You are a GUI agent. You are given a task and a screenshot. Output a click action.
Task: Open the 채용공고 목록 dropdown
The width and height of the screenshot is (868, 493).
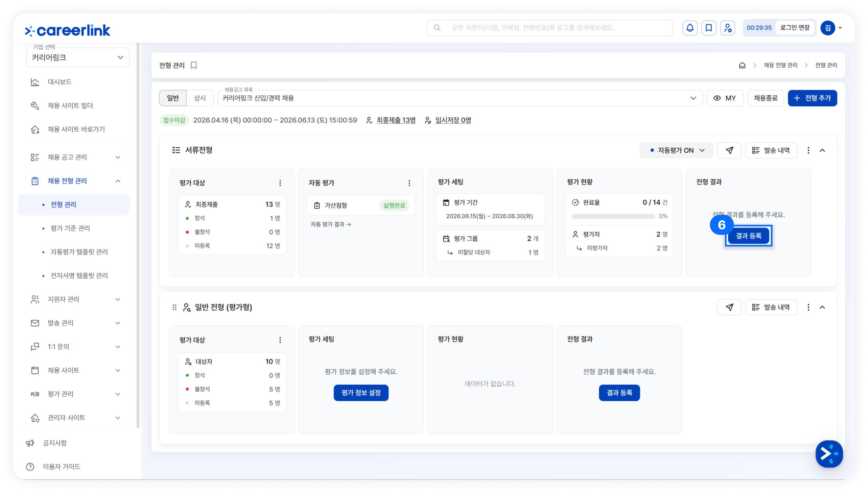tap(460, 98)
